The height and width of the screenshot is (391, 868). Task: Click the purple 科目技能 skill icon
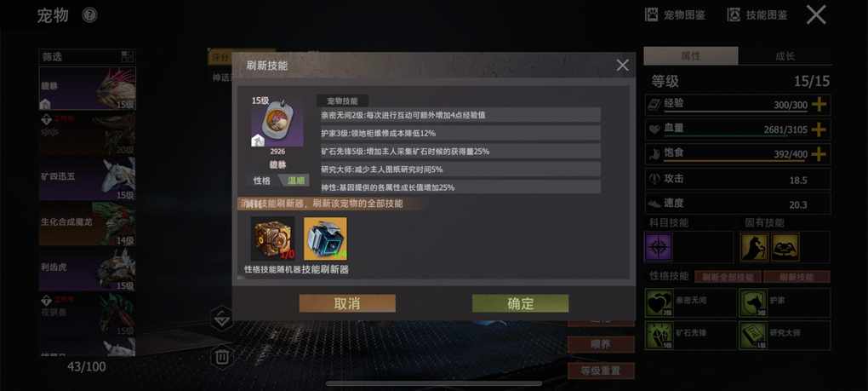pyautogui.click(x=659, y=246)
